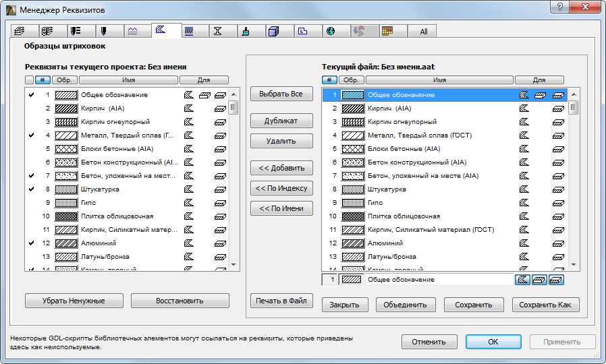This screenshot has width=606, height=364.
Task: Toggle cover fill availability button below file list
Action: (x=539, y=280)
